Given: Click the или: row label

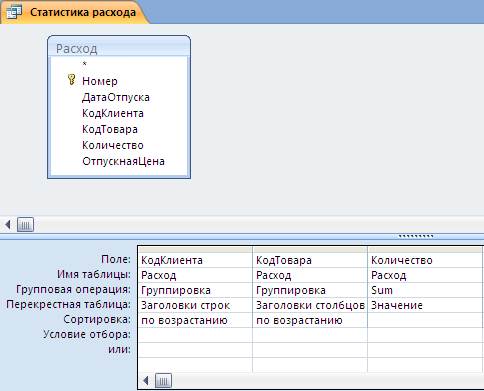Looking at the screenshot, I should [x=119, y=349].
